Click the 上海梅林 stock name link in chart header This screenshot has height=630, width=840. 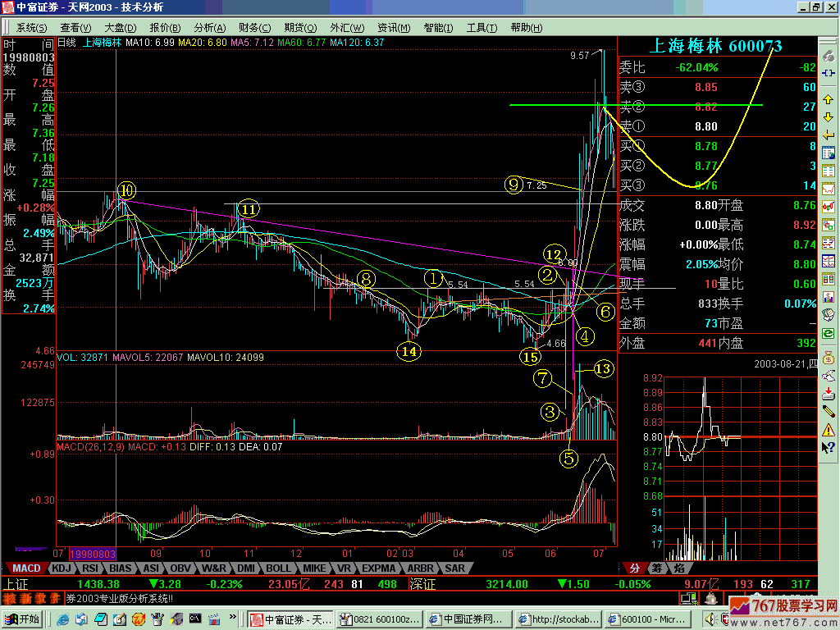click(103, 42)
